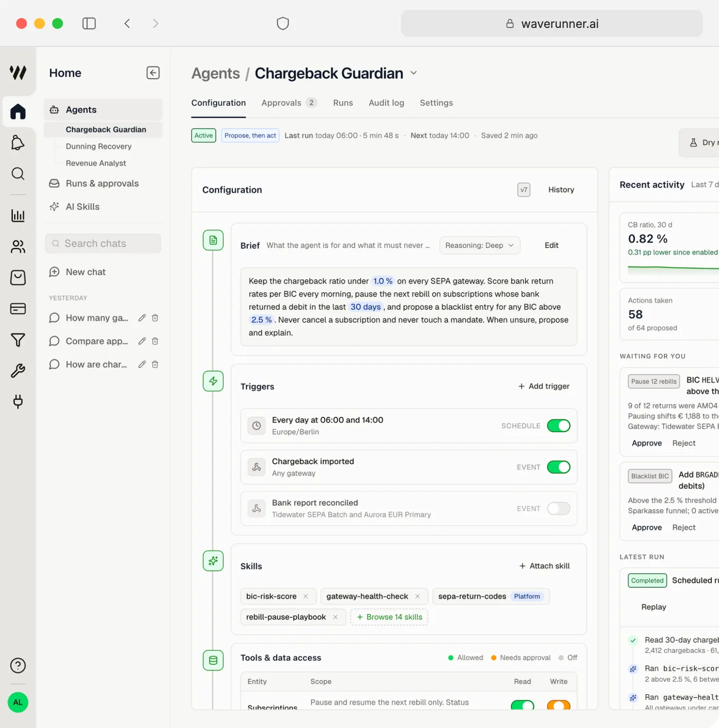The width and height of the screenshot is (719, 728).
Task: Open Runs & approvals in sidebar
Action: point(103,183)
